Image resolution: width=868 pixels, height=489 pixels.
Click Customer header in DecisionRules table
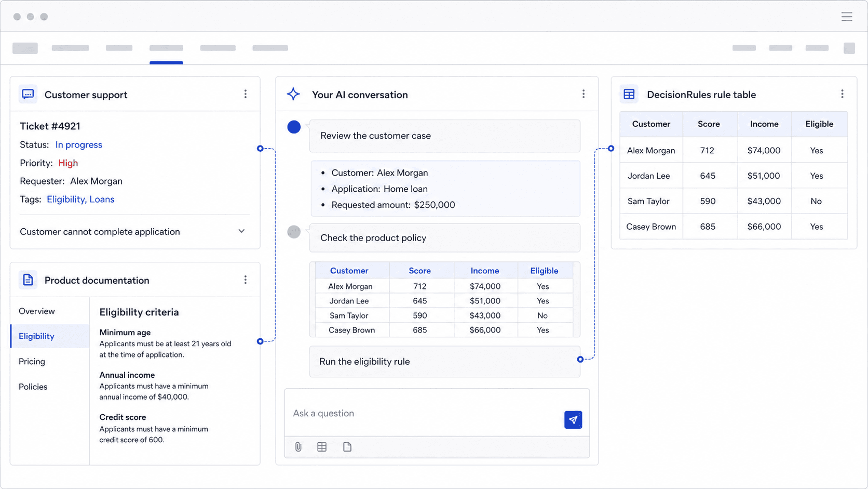tap(651, 124)
